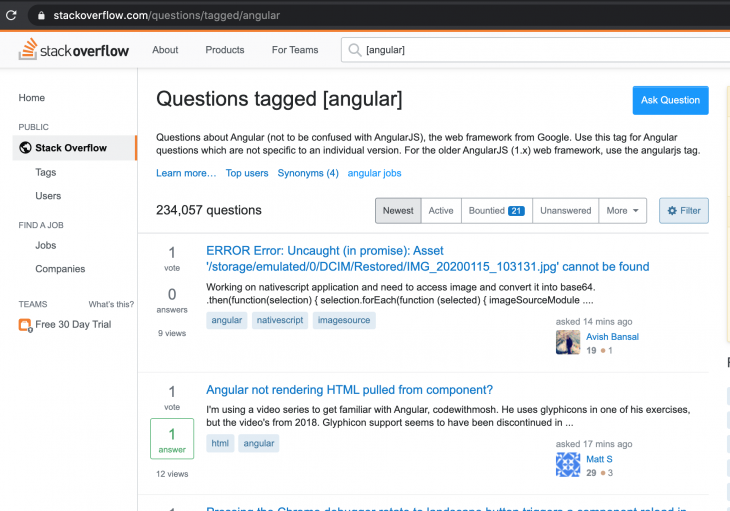
Task: Click angular tag beside html tag
Action: point(259,444)
